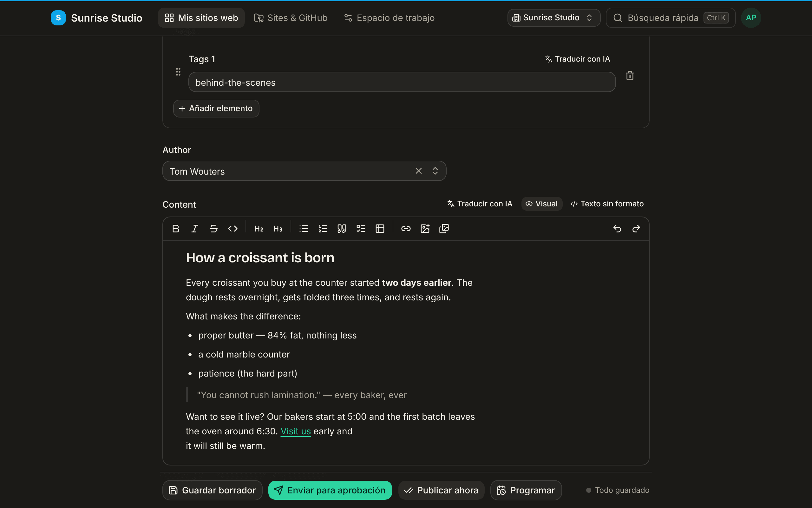Click the Sunrise Studio logo
The width and height of the screenshot is (812, 508).
(97, 18)
